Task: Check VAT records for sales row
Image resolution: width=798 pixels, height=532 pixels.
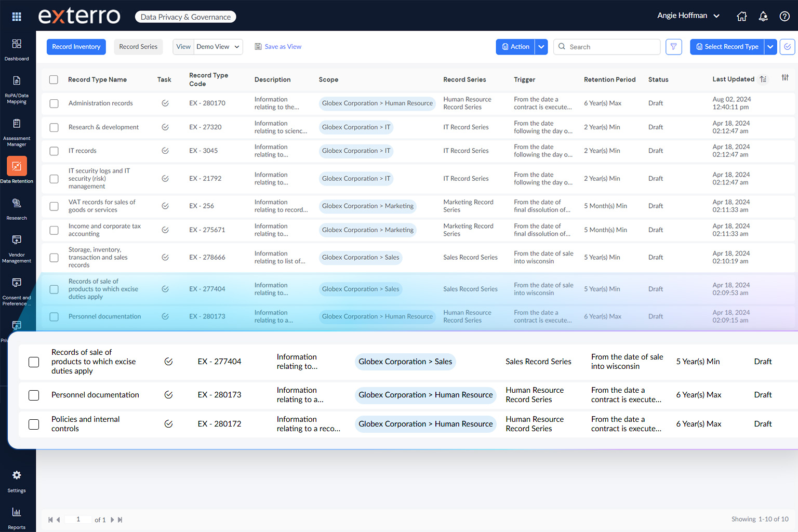Action: point(54,206)
